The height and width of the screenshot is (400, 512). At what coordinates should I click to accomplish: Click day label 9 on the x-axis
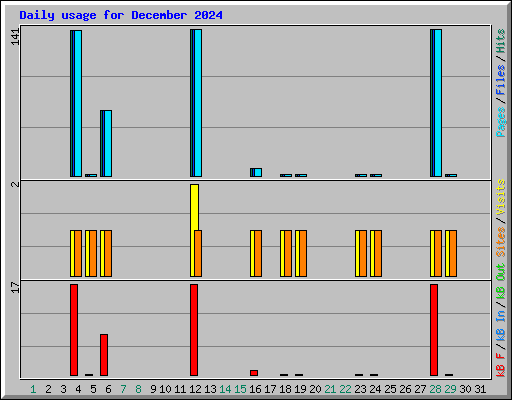click(x=153, y=389)
